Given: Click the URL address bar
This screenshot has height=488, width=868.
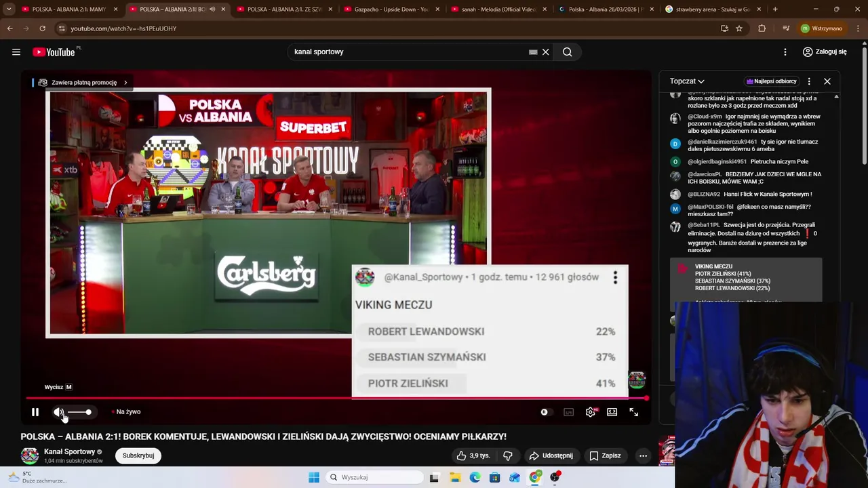Looking at the screenshot, I should [387, 28].
